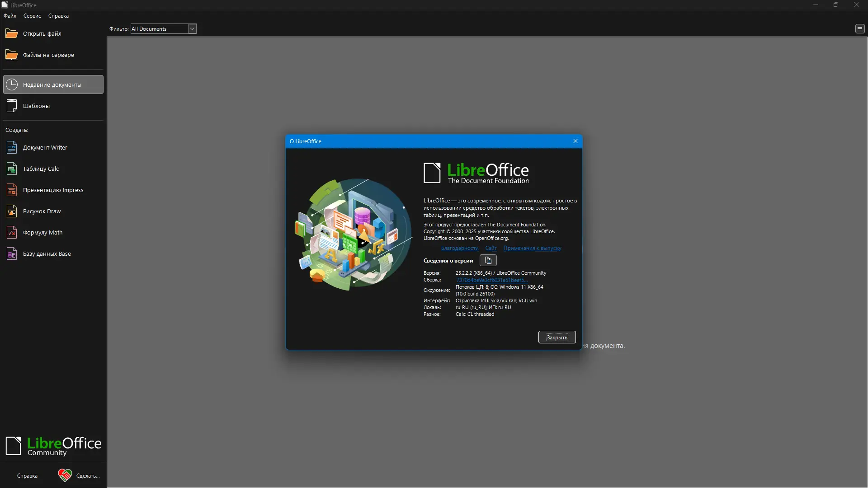Click the donate heart icon
Screen dimensions: 868x488
(65, 475)
